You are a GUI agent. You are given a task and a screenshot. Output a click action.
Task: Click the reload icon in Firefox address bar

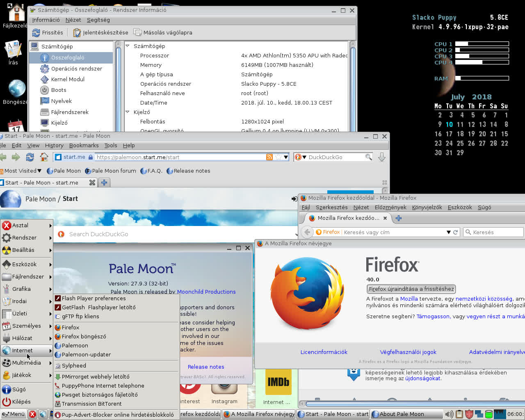click(x=455, y=232)
